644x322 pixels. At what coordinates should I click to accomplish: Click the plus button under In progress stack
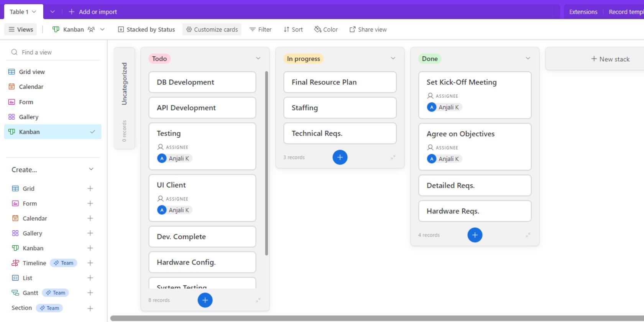pos(340,158)
